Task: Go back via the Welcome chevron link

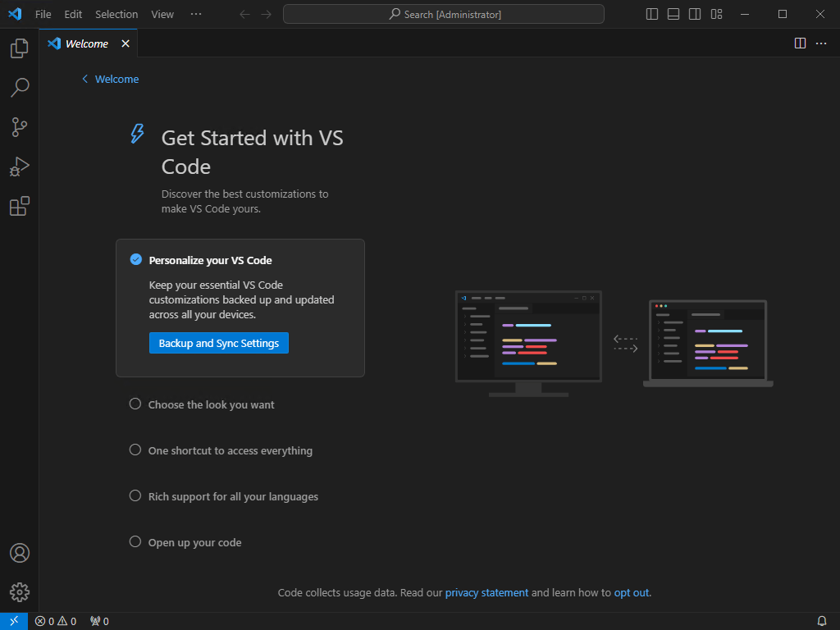Action: point(111,80)
